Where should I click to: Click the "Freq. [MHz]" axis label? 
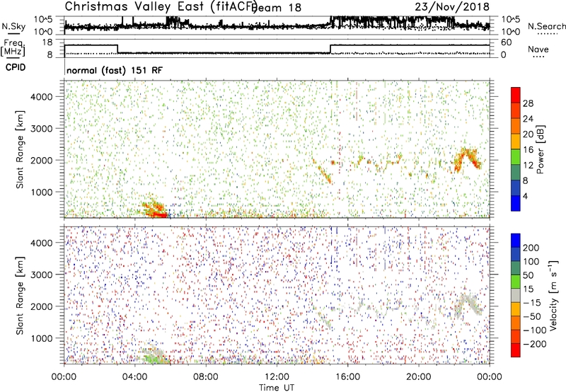[x=13, y=47]
